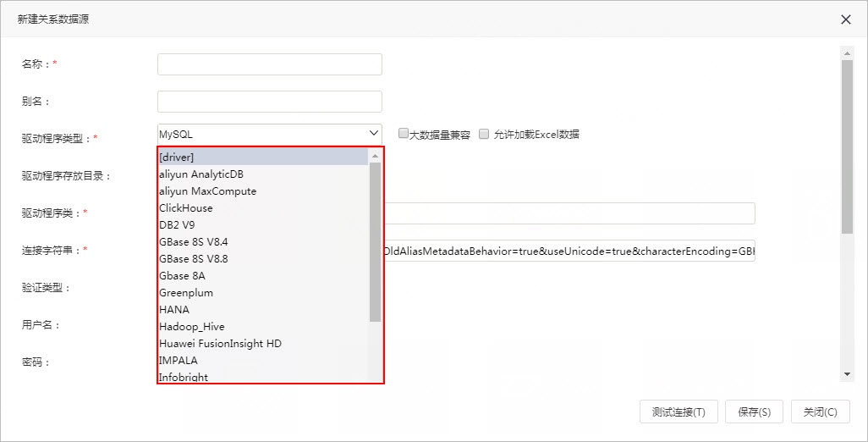Choose Hadoop_Hive from the list
Screen dimensions: 868x442
click(263, 327)
